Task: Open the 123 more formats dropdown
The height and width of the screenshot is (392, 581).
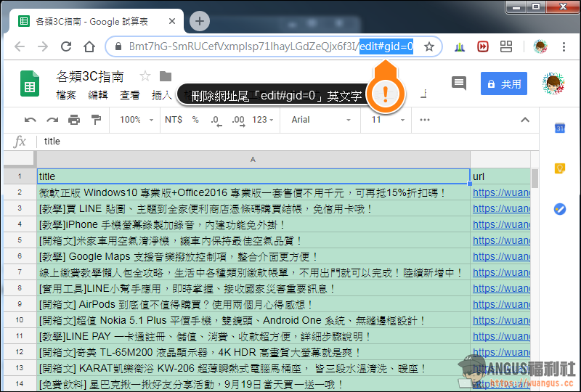Action: 262,120
